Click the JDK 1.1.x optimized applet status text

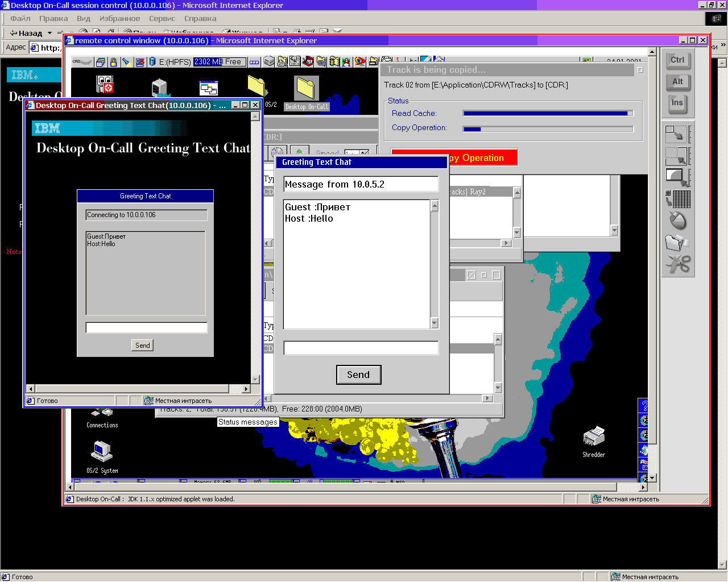pyautogui.click(x=181, y=499)
